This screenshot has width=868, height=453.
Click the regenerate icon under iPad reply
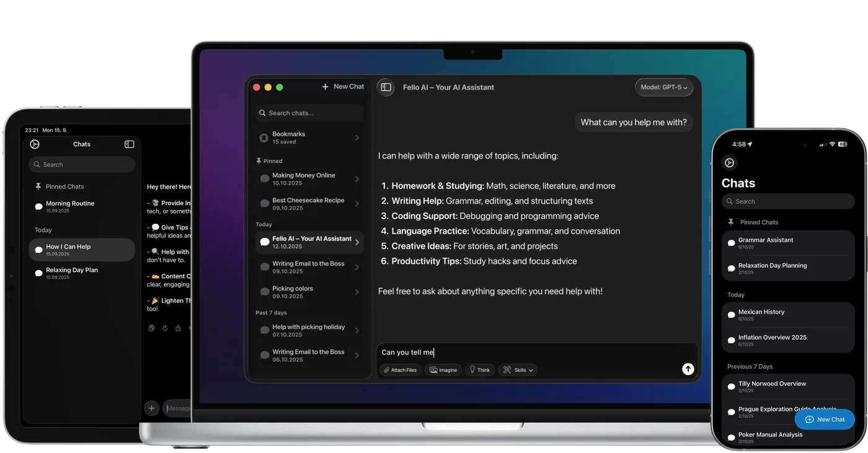[x=165, y=328]
